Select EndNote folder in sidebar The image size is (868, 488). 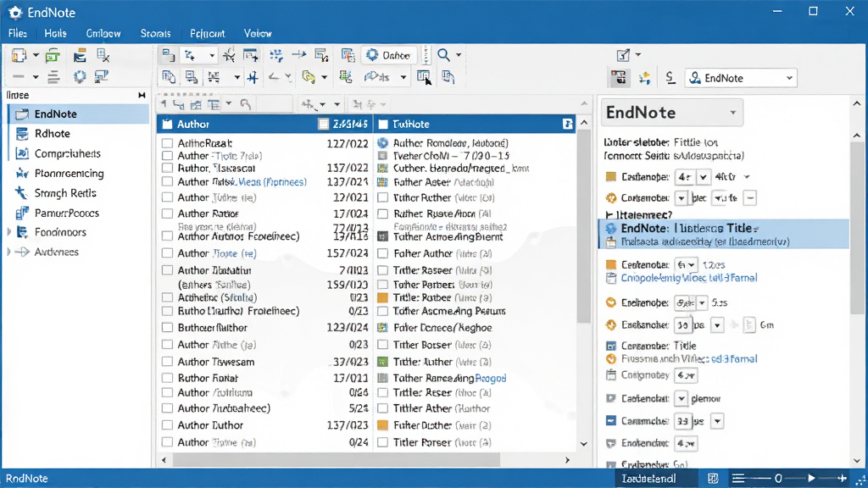click(x=79, y=114)
